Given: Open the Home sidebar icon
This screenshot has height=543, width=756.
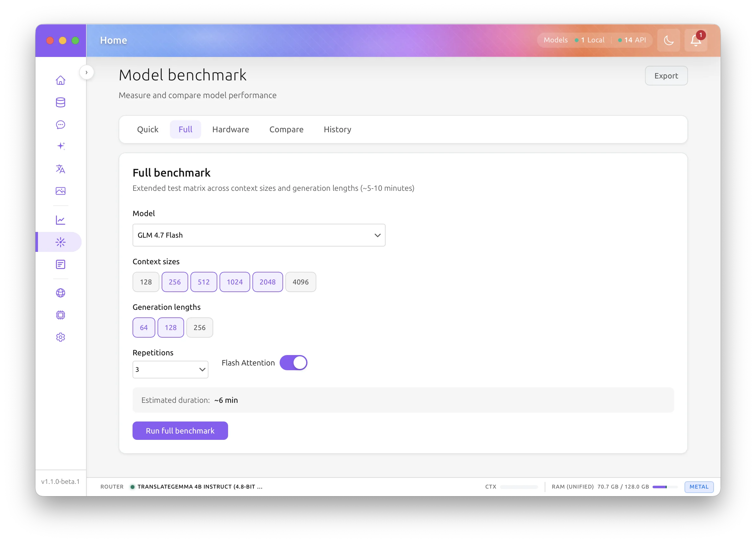Looking at the screenshot, I should click(60, 80).
